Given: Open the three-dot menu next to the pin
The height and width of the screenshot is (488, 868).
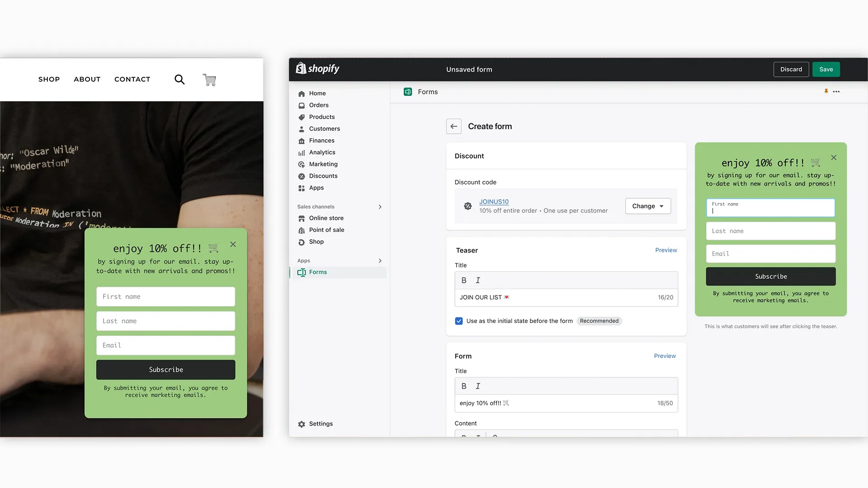Looking at the screenshot, I should (836, 91).
